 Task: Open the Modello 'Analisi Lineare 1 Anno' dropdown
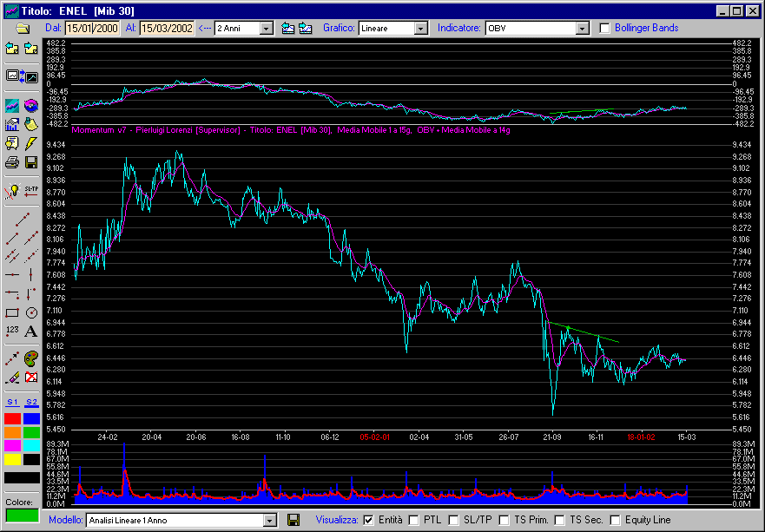269,520
